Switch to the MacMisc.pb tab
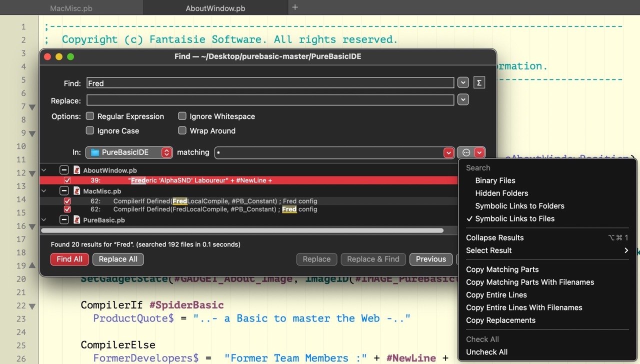The width and height of the screenshot is (640, 364). [x=71, y=8]
